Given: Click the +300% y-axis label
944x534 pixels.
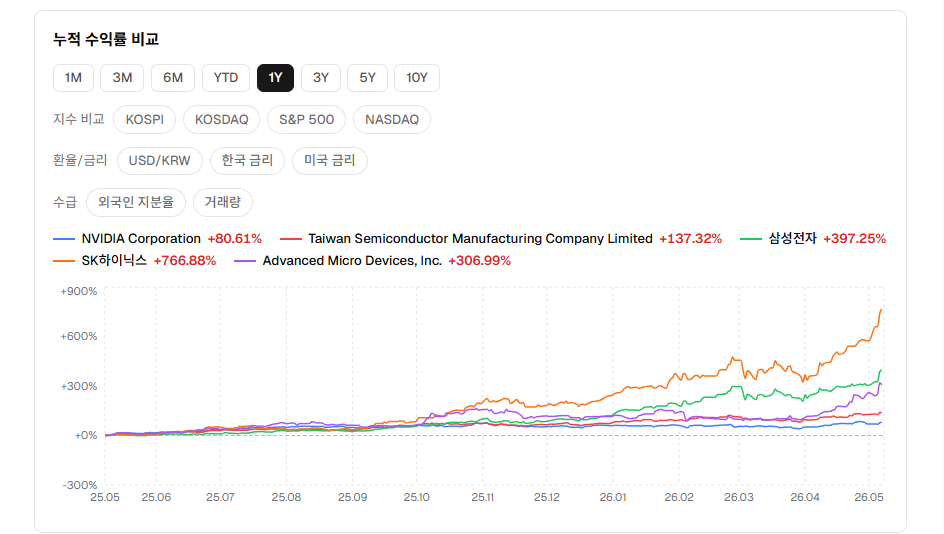Looking at the screenshot, I should (78, 387).
